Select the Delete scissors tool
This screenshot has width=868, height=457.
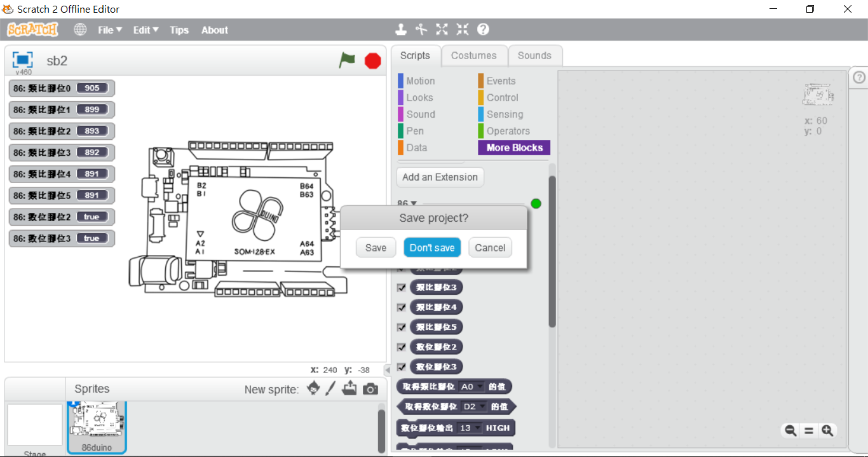421,29
